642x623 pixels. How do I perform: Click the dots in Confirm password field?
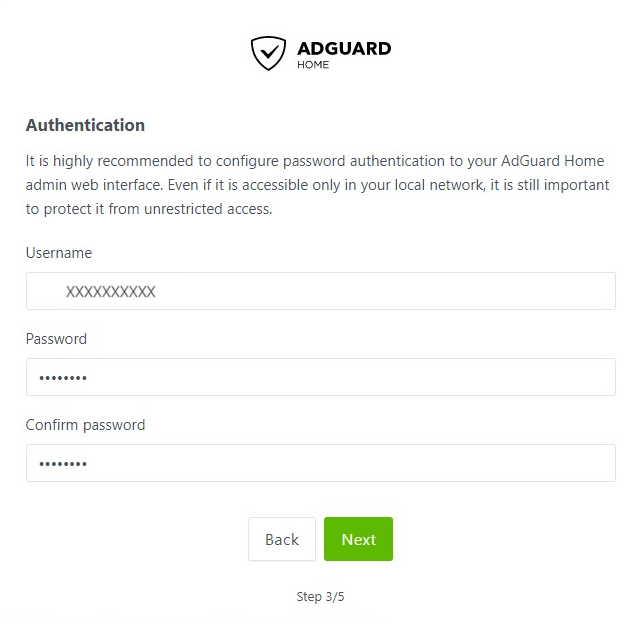(63, 464)
